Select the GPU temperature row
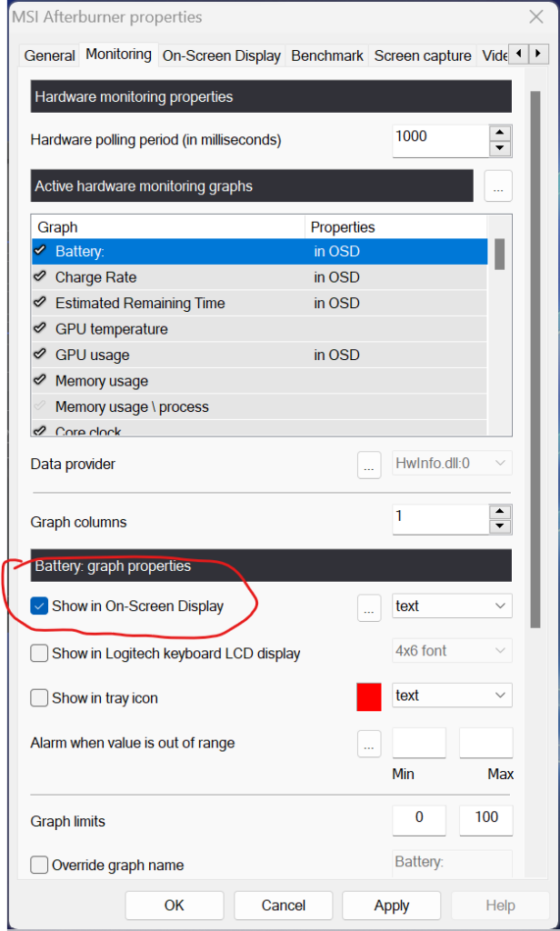Image resolution: width=560 pixels, height=931 pixels. coord(259,329)
